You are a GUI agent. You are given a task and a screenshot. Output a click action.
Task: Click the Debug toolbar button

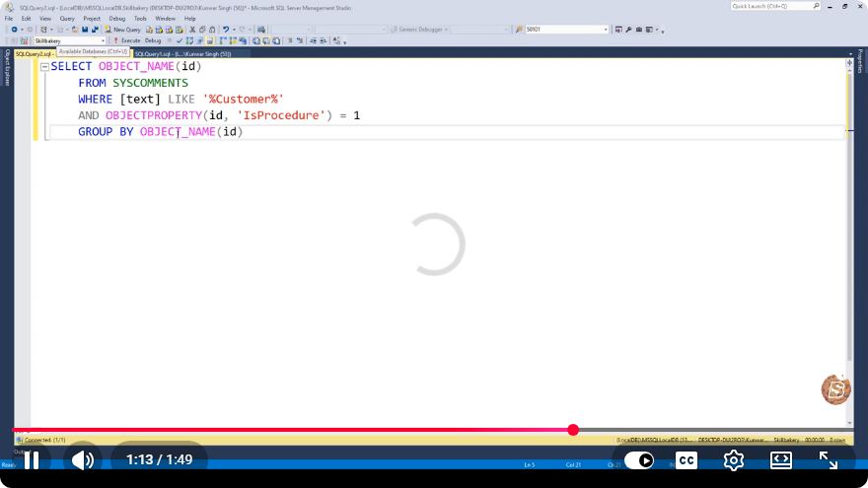point(153,40)
